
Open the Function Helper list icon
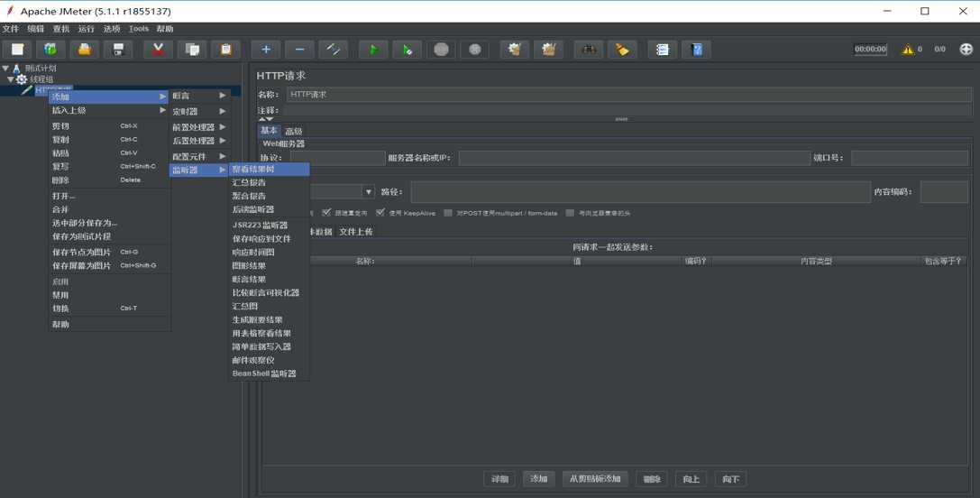[x=663, y=50]
